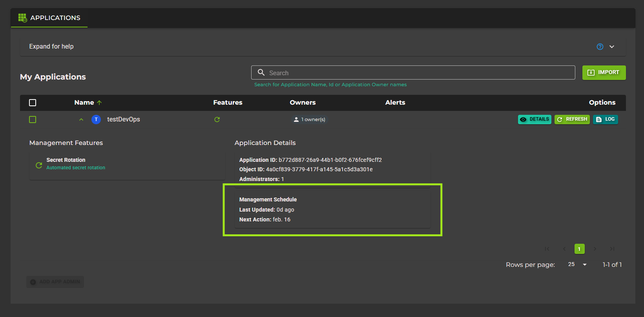Click the Import button
The height and width of the screenshot is (317, 644).
coord(604,72)
